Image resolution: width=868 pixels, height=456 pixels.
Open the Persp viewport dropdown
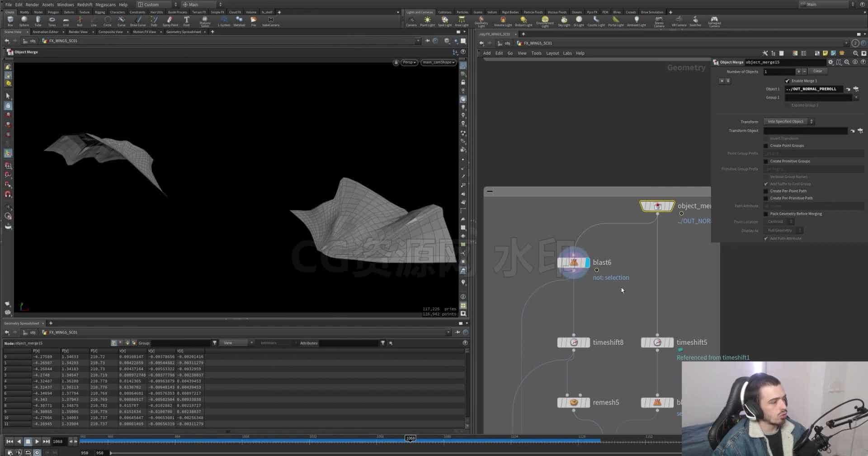pos(409,62)
